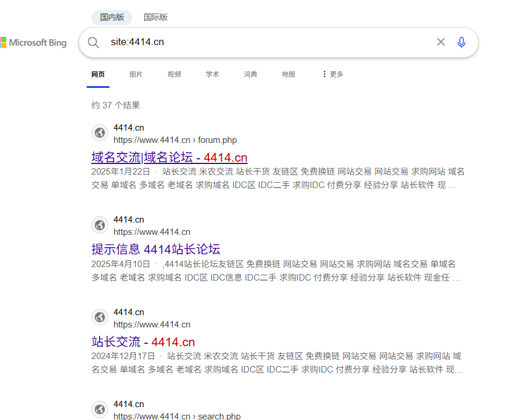Click the globe favicon of the first result
Screen dimensions: 531x420
(x=100, y=133)
